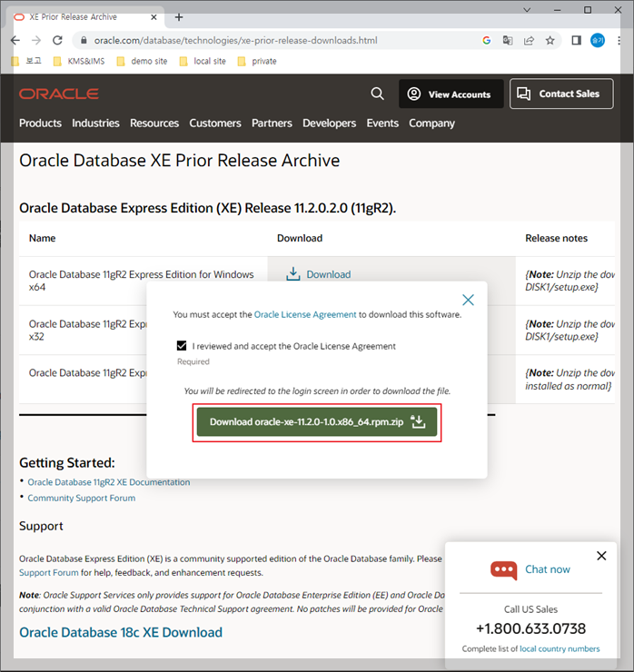Click the Oracle logo
The image size is (634, 672).
point(59,94)
